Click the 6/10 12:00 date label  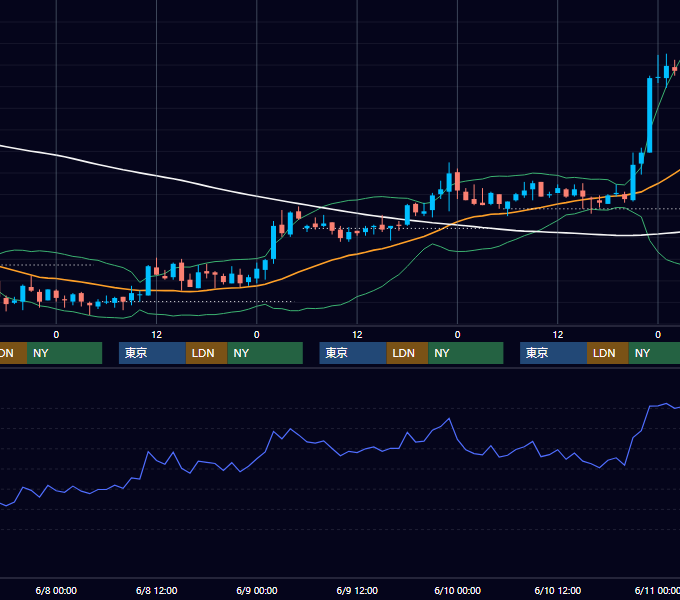pyautogui.click(x=558, y=590)
